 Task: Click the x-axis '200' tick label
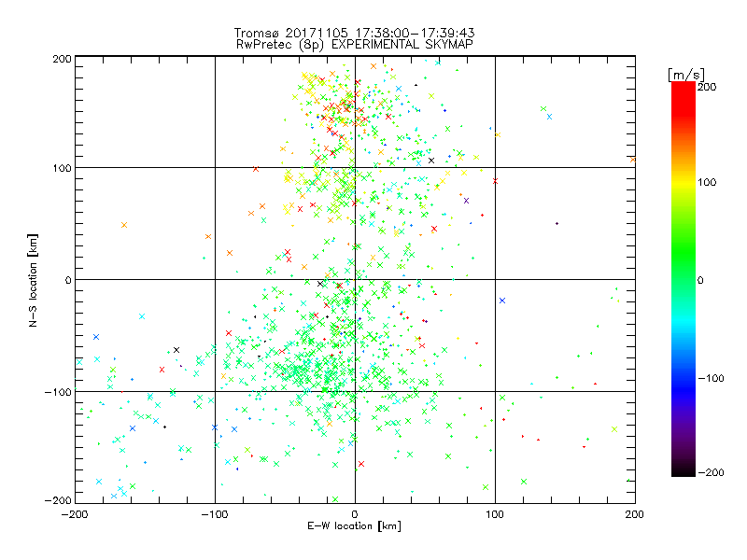635,514
